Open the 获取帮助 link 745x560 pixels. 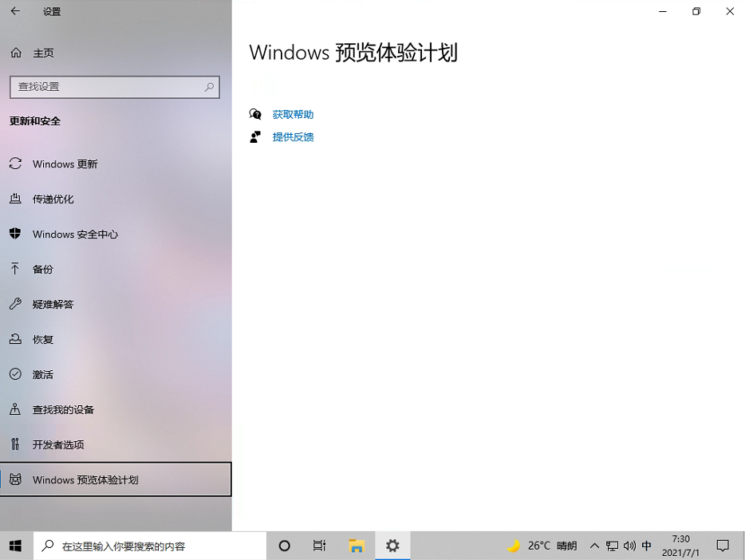click(293, 114)
